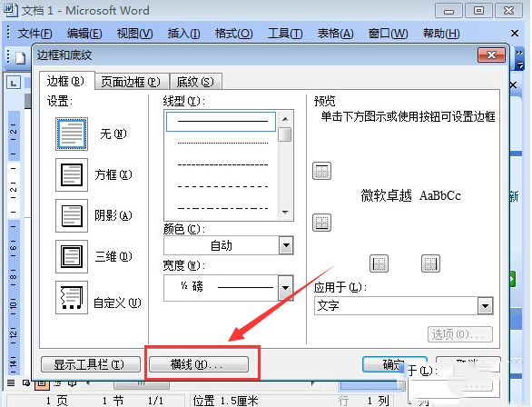Switch to the Borders (边框) tab
The height and width of the screenshot is (407, 532).
click(x=66, y=81)
